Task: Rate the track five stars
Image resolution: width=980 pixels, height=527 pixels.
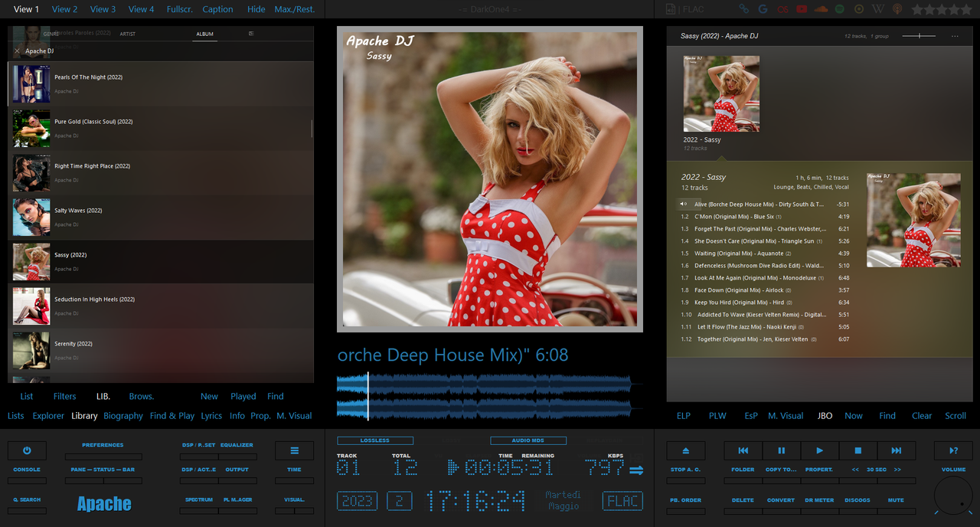Action: point(965,9)
